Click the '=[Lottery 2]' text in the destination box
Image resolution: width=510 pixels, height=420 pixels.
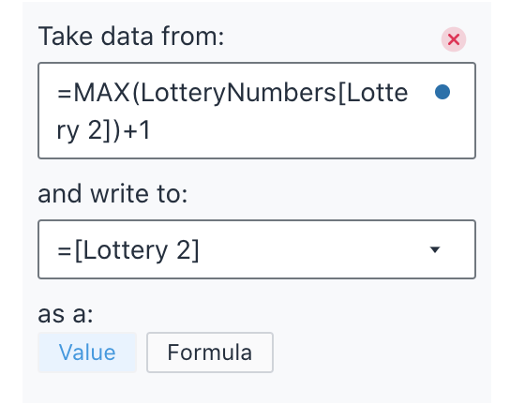[127, 250]
